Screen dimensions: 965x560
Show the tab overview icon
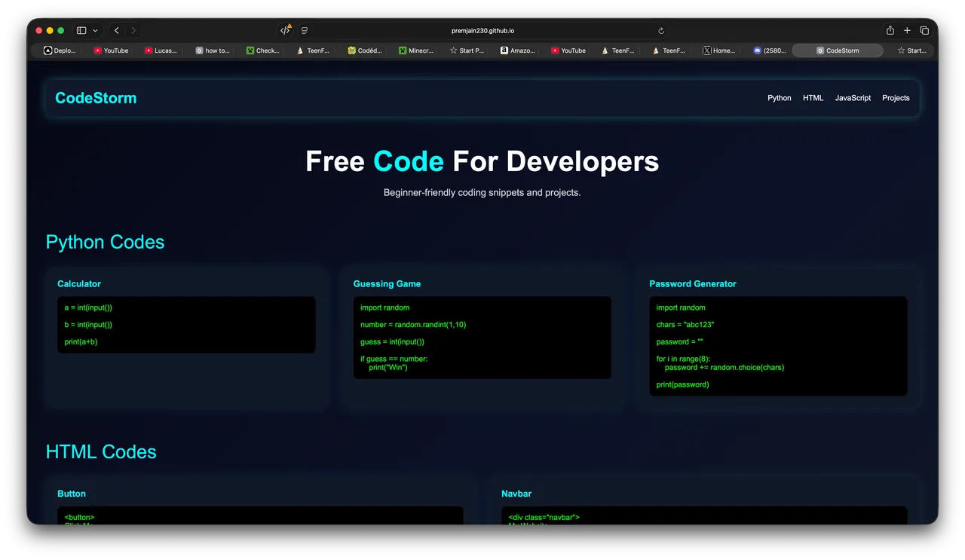point(924,31)
